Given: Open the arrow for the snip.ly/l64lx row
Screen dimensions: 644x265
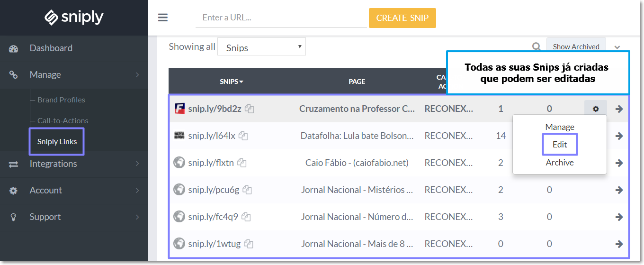Looking at the screenshot, I should pyautogui.click(x=619, y=136).
